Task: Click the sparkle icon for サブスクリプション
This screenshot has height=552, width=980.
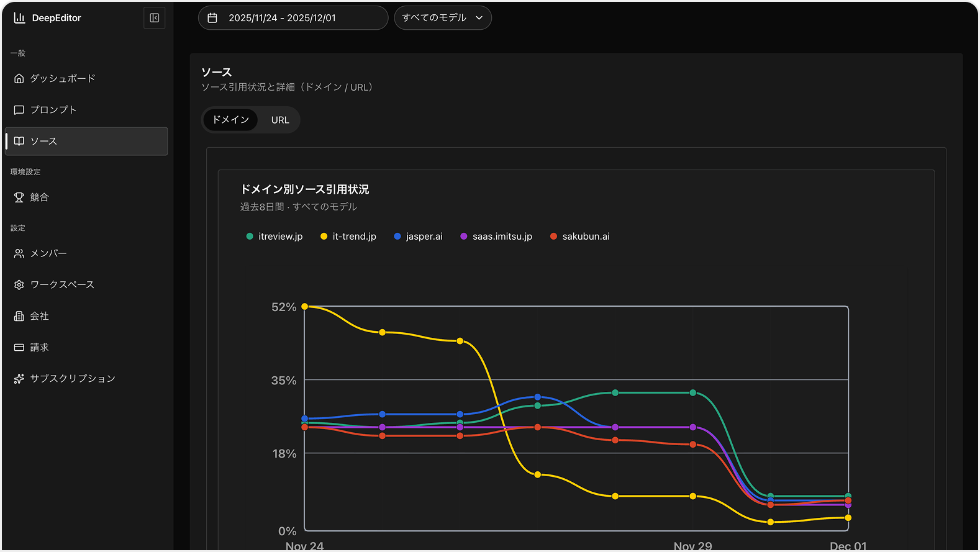Action: 19,379
